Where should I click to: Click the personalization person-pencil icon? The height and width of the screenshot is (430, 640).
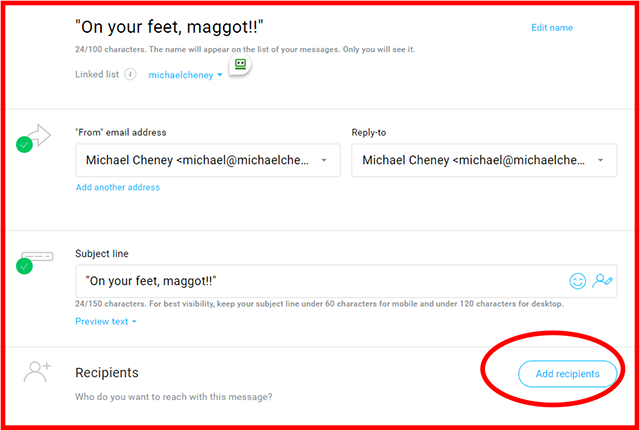(602, 281)
